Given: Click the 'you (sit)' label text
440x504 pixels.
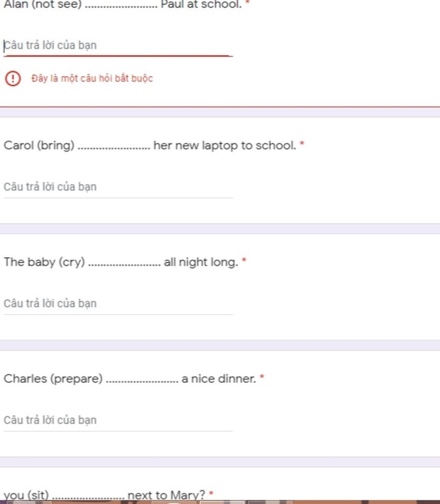Looking at the screenshot, I should [x=26, y=495].
